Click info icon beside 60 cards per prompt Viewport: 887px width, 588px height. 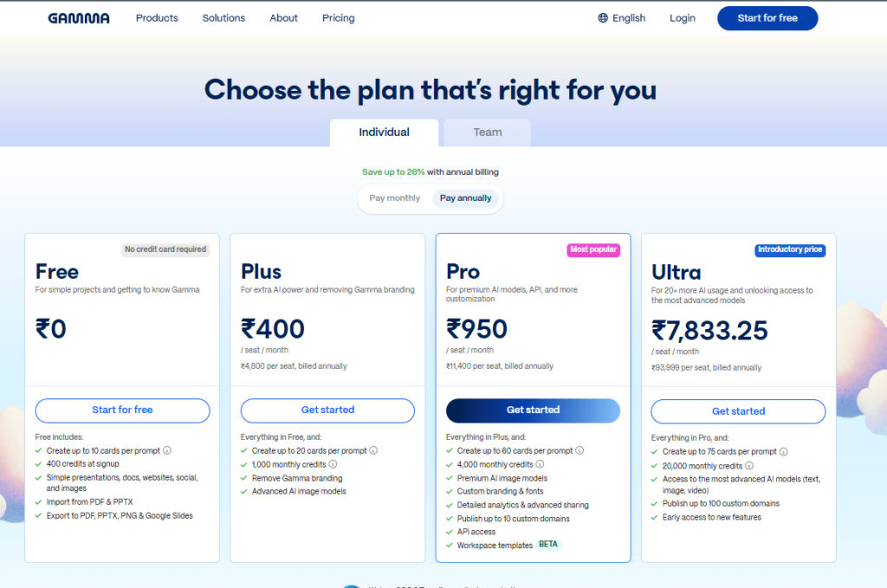pos(578,450)
